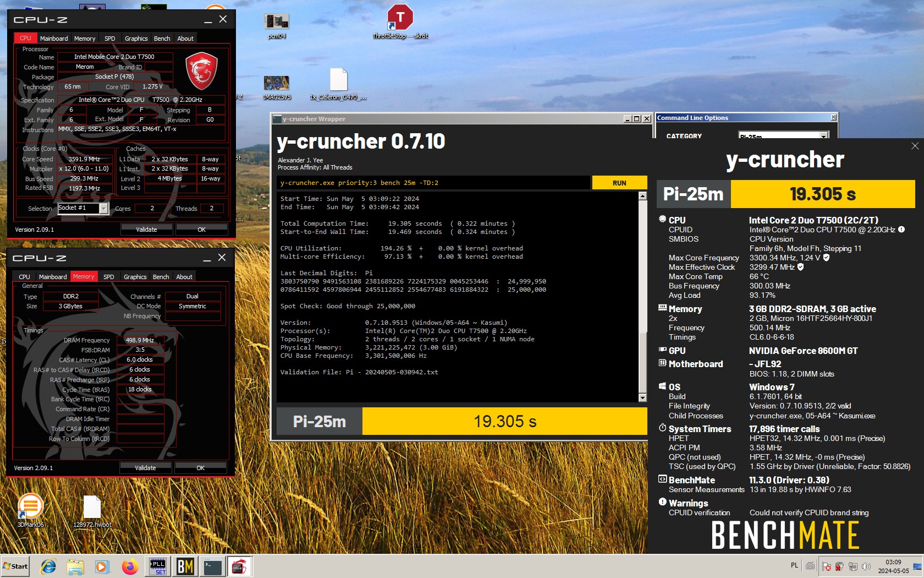
Task: Switch to SetPLL taskbar app
Action: point(158,566)
